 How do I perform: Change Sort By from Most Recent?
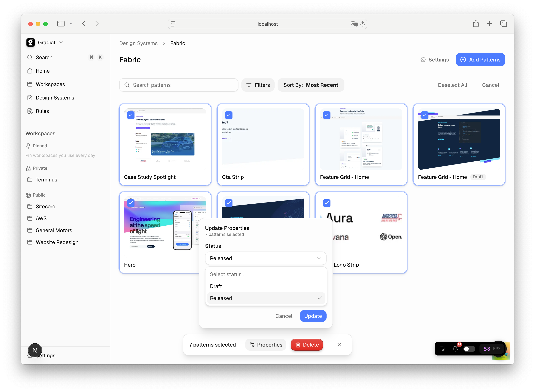click(x=311, y=85)
